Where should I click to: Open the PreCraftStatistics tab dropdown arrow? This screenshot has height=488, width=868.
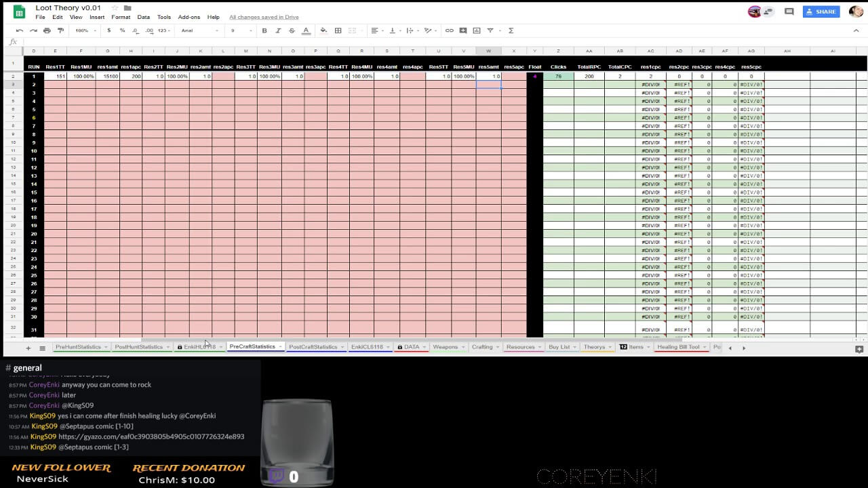[x=280, y=347]
